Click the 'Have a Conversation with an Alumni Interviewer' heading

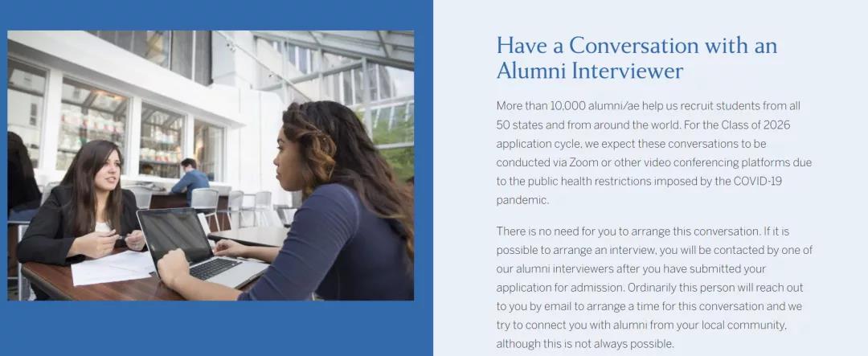637,58
